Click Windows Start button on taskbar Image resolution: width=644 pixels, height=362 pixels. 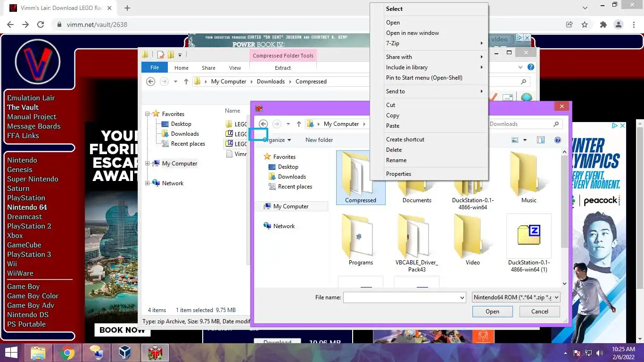(x=11, y=353)
